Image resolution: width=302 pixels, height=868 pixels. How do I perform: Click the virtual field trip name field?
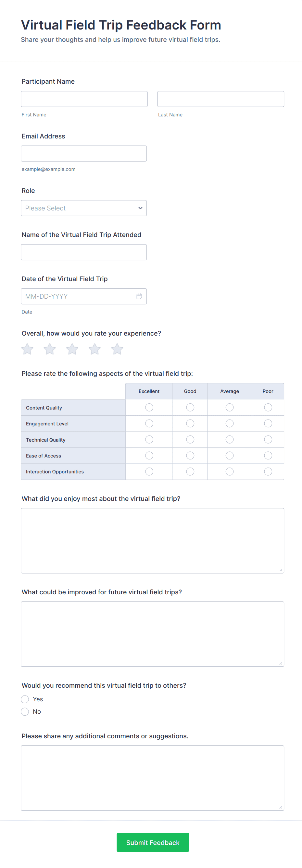pos(84,252)
